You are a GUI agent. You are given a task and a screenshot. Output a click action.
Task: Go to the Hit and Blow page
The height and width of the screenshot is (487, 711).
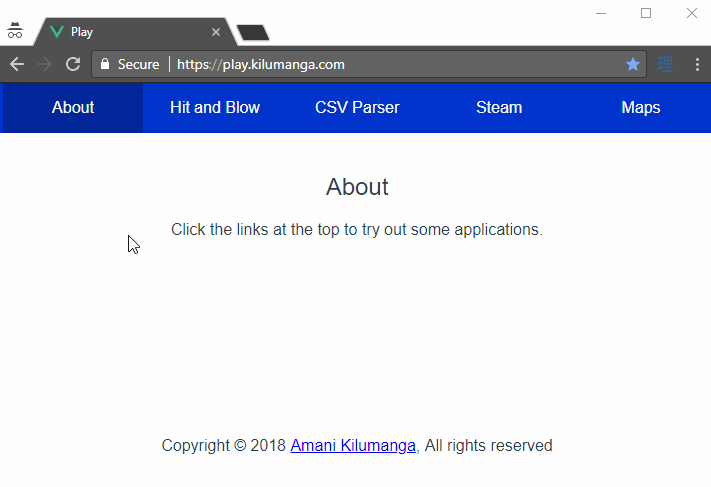pyautogui.click(x=215, y=107)
